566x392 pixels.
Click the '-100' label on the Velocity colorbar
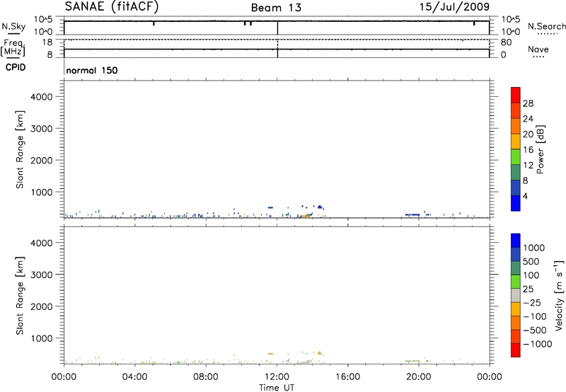point(535,316)
